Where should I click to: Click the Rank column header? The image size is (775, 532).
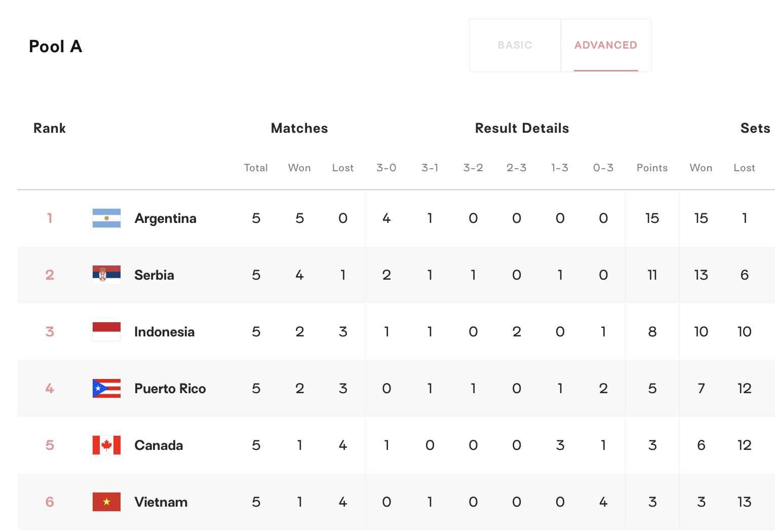[x=50, y=128]
